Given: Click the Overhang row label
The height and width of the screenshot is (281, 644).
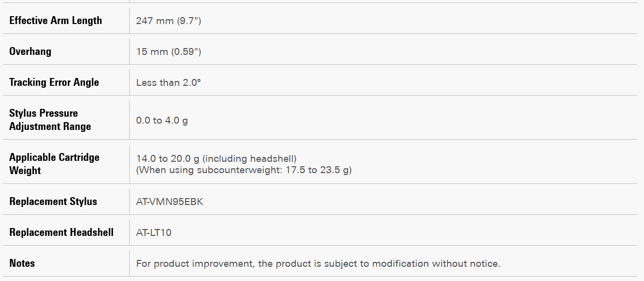Looking at the screenshot, I should 30,51.
